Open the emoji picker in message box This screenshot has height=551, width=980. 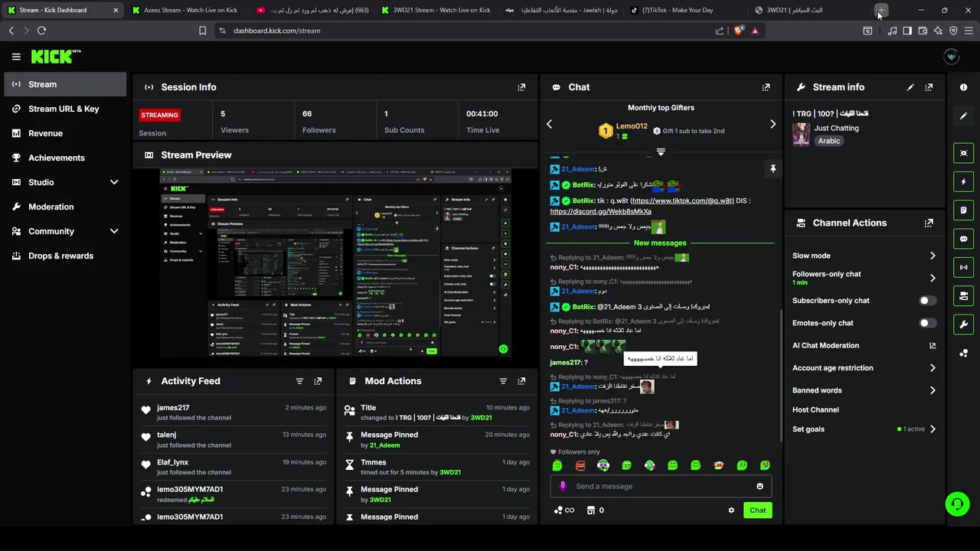point(759,486)
